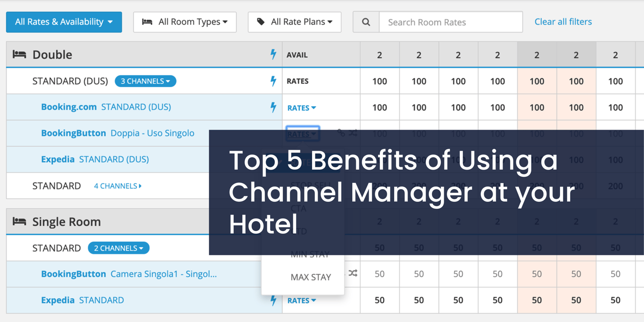
Task: Click the lightning icon beside STANDARD (DUS)
Action: click(273, 81)
